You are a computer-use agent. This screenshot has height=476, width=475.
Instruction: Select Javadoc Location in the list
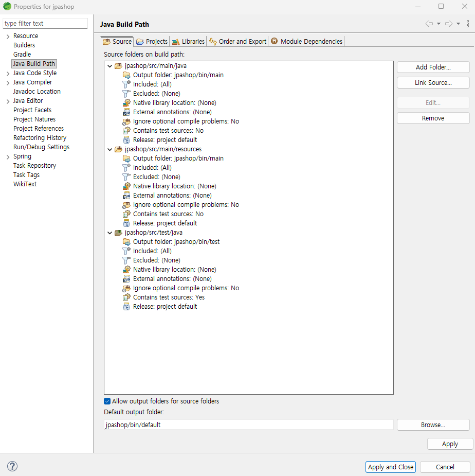tap(37, 92)
